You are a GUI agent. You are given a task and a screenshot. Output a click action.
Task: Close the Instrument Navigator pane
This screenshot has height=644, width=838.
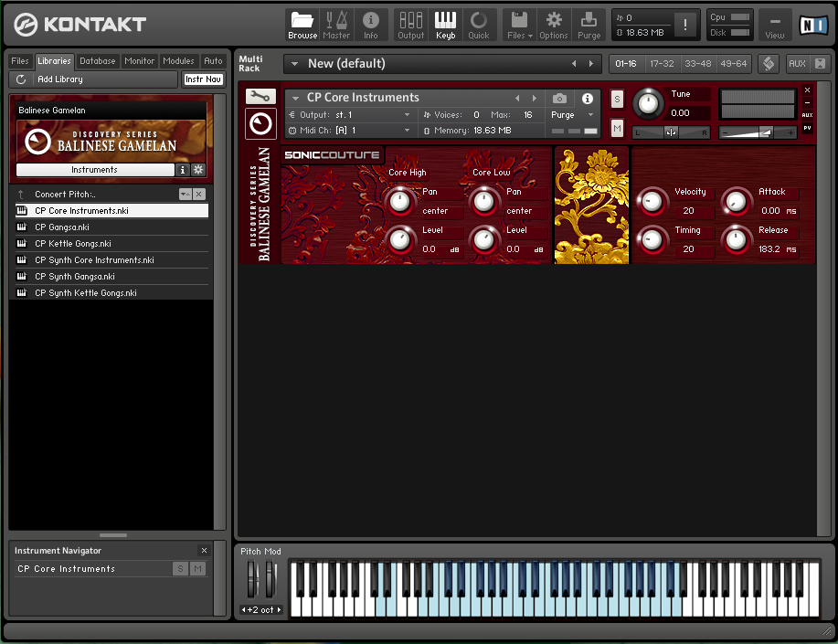[204, 550]
